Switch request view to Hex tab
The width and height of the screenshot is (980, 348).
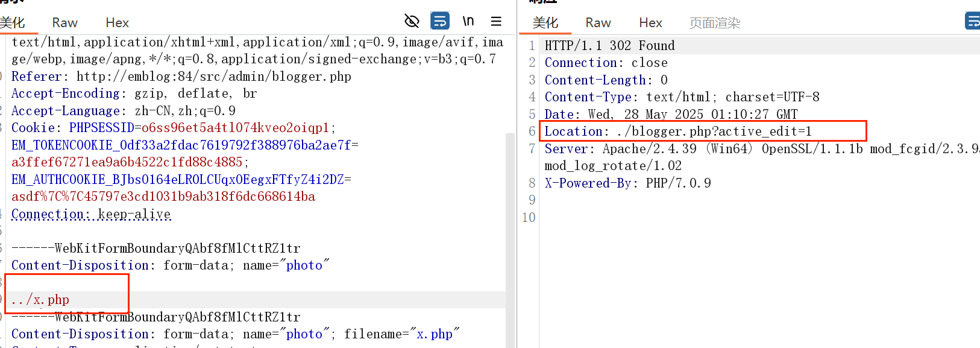point(117,23)
